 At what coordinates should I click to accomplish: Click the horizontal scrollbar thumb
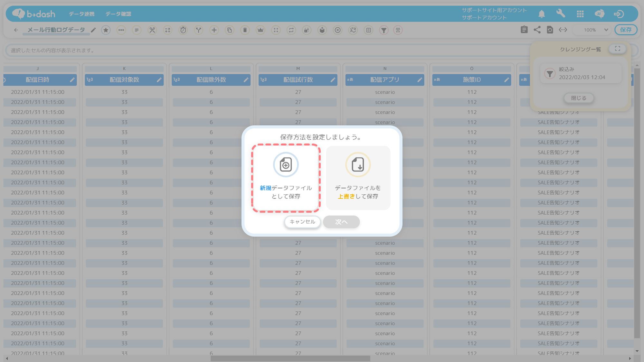290,358
